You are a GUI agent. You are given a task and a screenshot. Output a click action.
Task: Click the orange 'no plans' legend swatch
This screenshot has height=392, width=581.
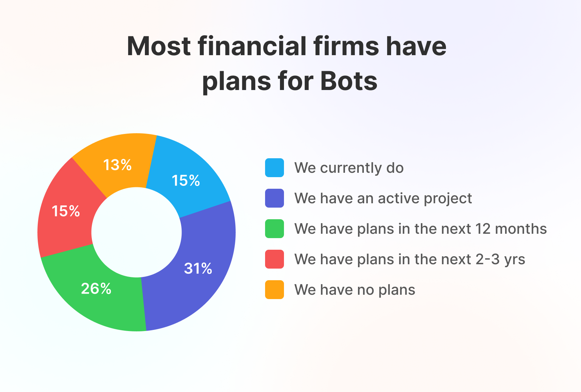click(274, 290)
